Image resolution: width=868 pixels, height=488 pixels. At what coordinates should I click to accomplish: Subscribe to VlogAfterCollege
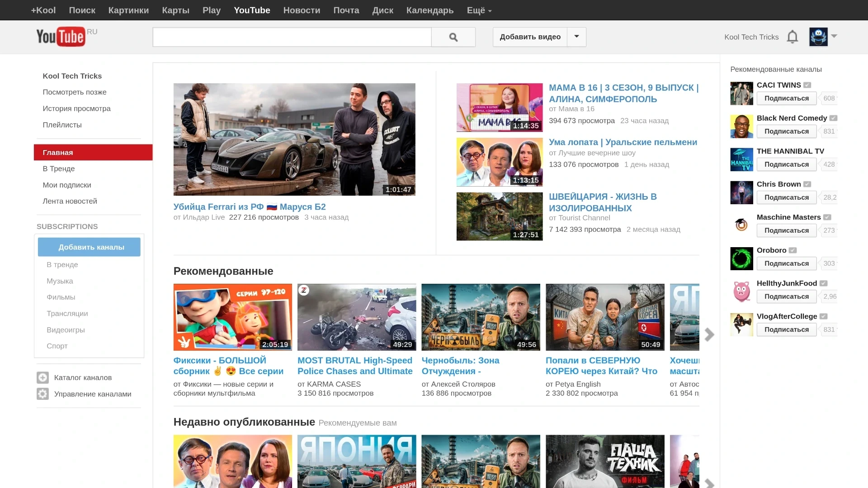(x=786, y=329)
